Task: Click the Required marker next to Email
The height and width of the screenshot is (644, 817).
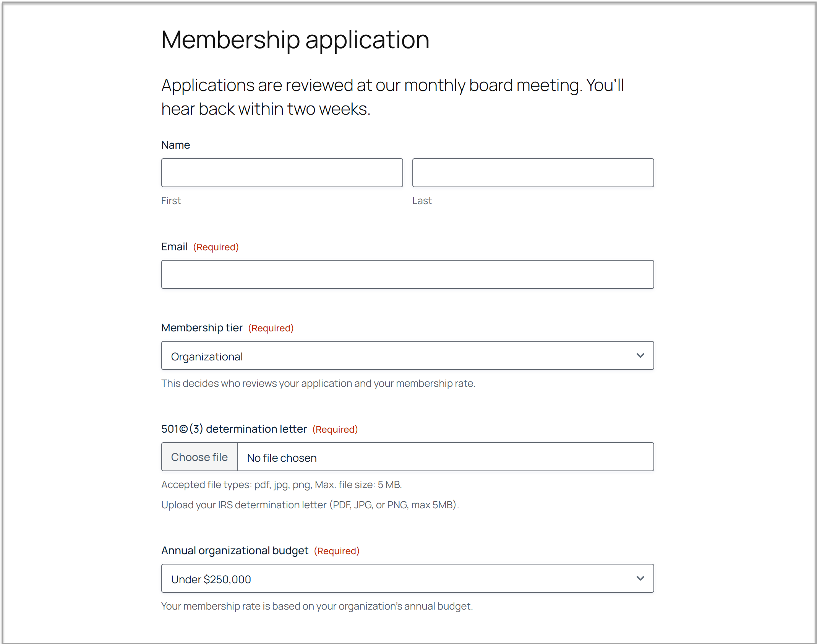Action: click(216, 247)
